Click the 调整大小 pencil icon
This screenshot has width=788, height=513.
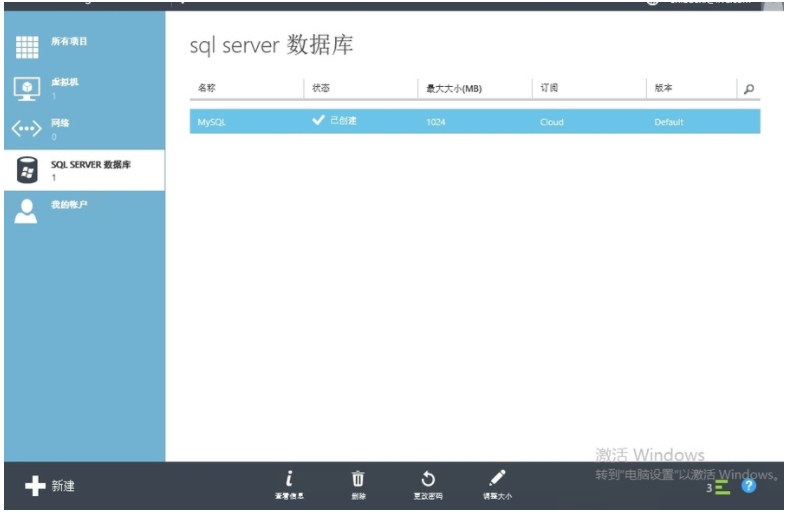click(x=497, y=478)
